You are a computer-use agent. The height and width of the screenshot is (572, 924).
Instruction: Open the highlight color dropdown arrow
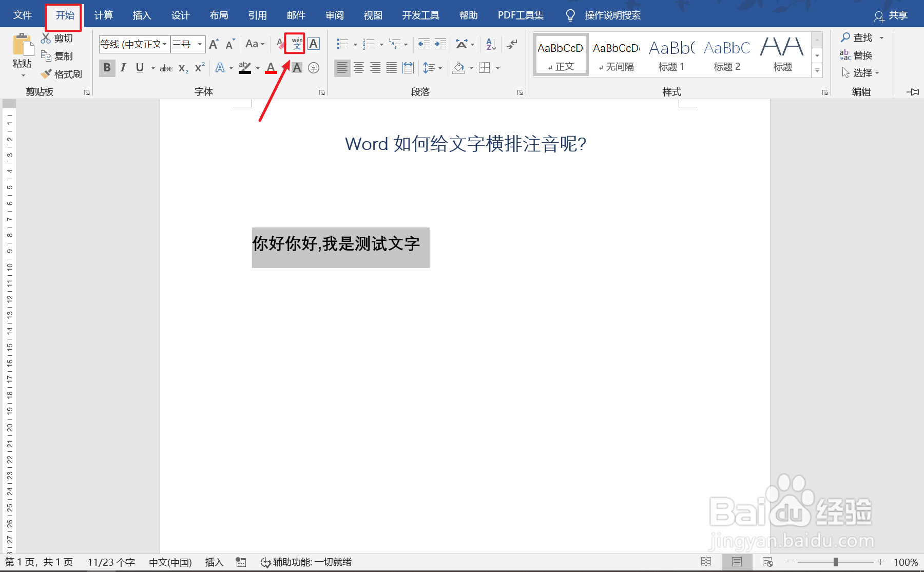click(258, 68)
